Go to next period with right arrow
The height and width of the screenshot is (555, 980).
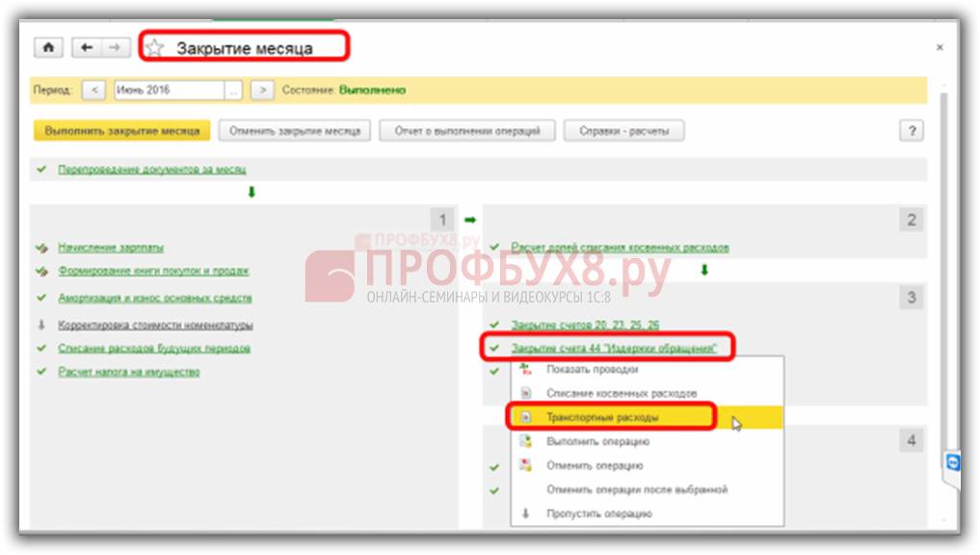(261, 90)
